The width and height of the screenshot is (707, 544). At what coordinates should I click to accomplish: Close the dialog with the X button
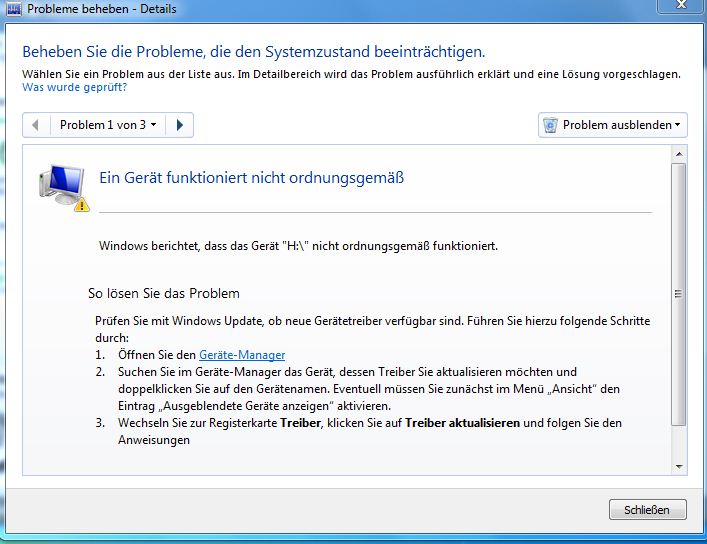[x=681, y=5]
